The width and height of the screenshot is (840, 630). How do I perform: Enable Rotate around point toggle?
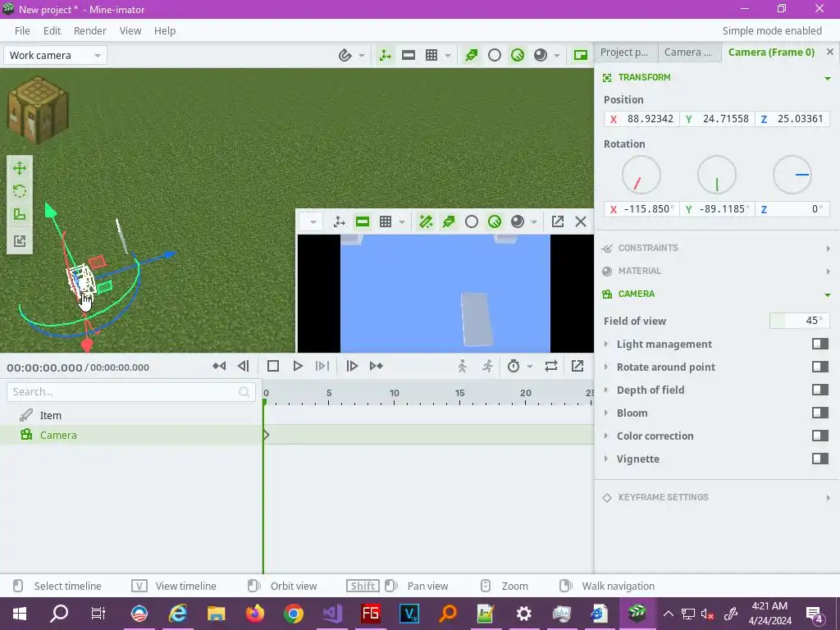[820, 367]
